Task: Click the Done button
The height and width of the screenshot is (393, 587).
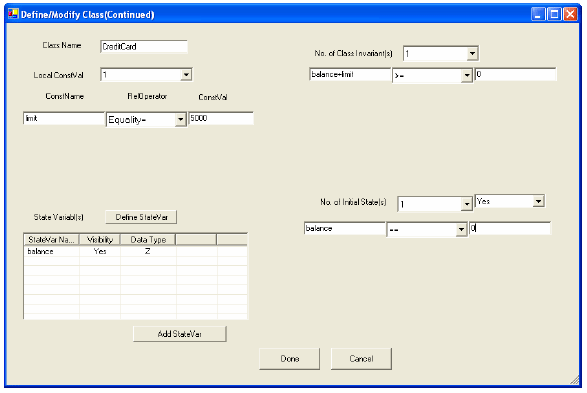Action: 290,359
